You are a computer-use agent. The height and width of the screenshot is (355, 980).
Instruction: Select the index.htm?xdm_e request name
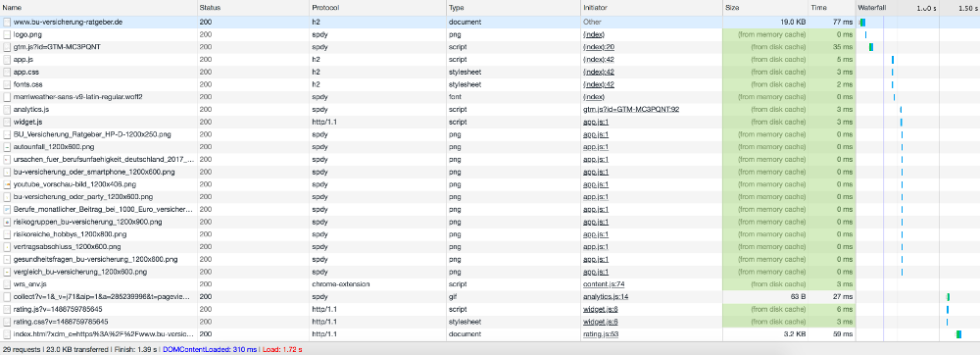104,334
